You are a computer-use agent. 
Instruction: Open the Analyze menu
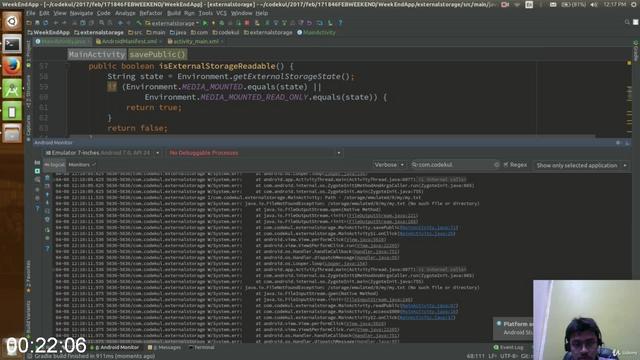pyautogui.click(x=125, y=13)
